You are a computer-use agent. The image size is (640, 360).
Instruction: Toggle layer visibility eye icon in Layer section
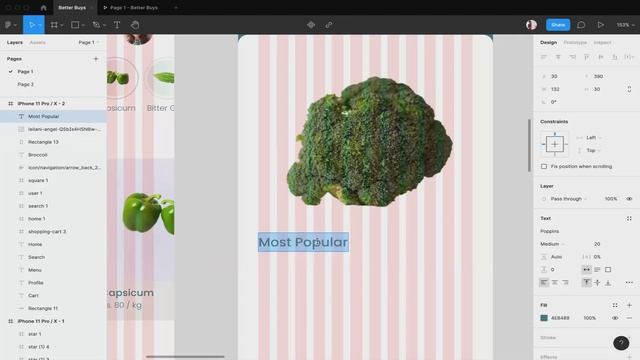pos(629,199)
